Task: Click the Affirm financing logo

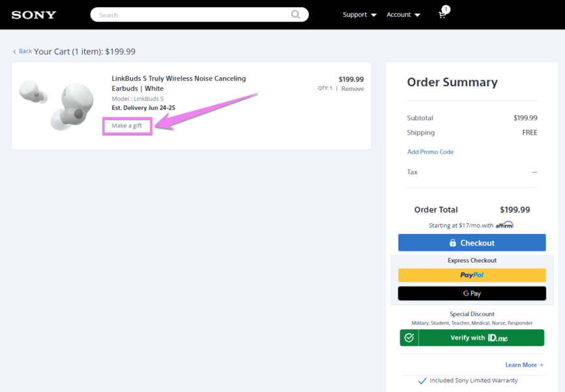Action: pos(504,224)
